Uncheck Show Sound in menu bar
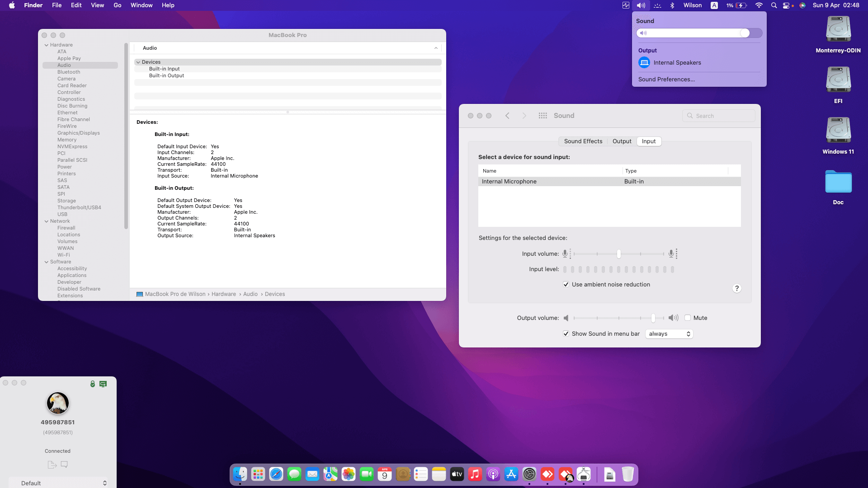Viewport: 868px width, 488px height. click(566, 333)
